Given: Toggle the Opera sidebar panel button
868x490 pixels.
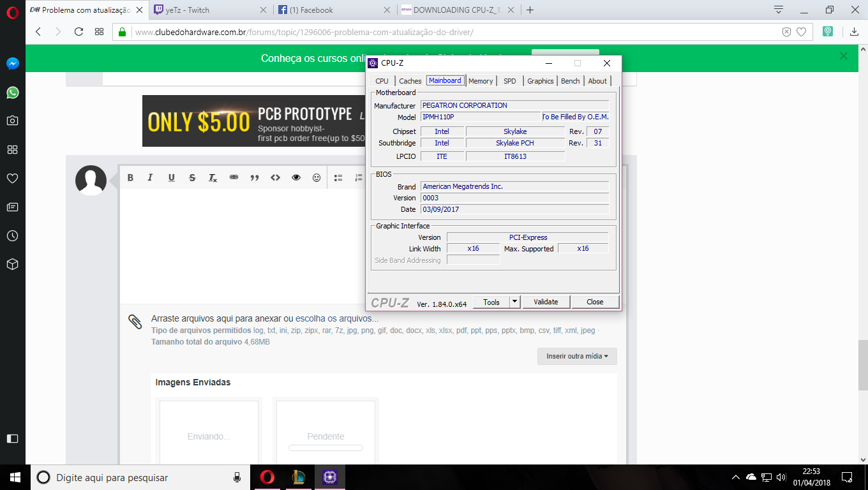Looking at the screenshot, I should (12, 438).
